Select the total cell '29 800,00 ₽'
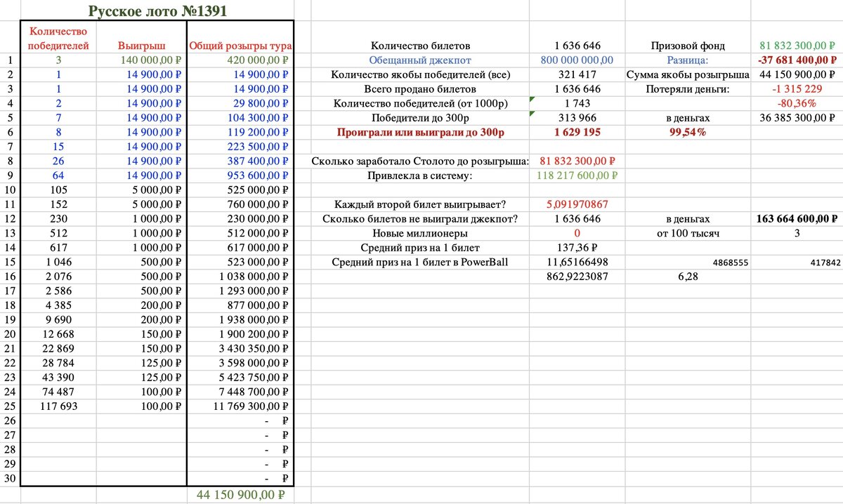Screen dimensions: 843x504 259,104
